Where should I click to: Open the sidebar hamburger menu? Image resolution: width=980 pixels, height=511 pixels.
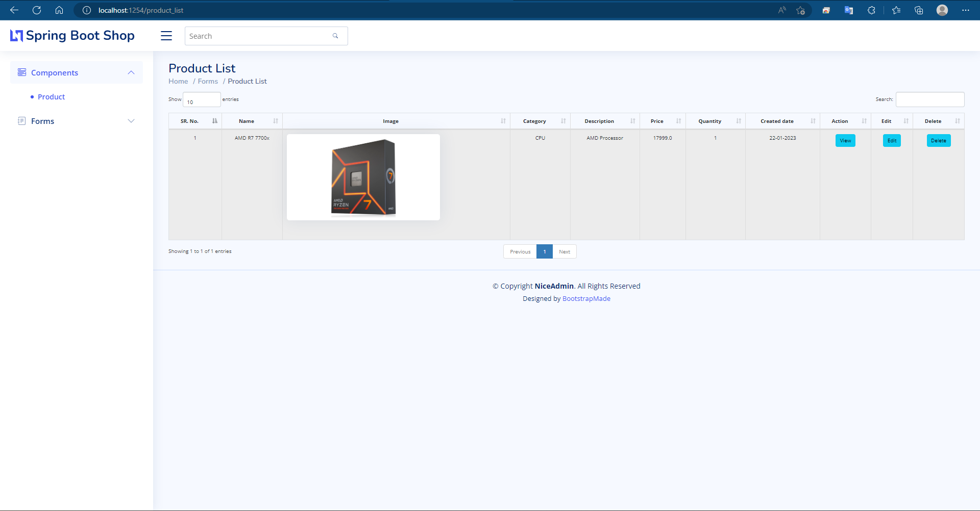pyautogui.click(x=166, y=36)
